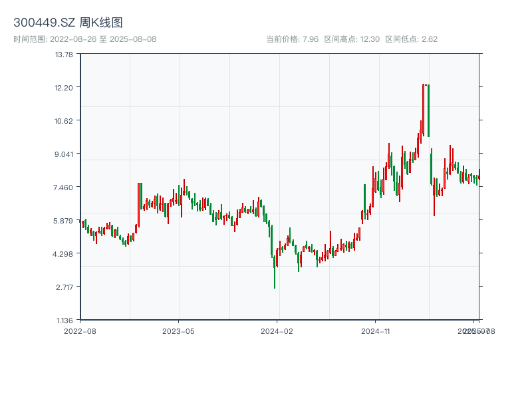
Task: Click the 12.20 y-axis tick label
Action: tap(64, 88)
